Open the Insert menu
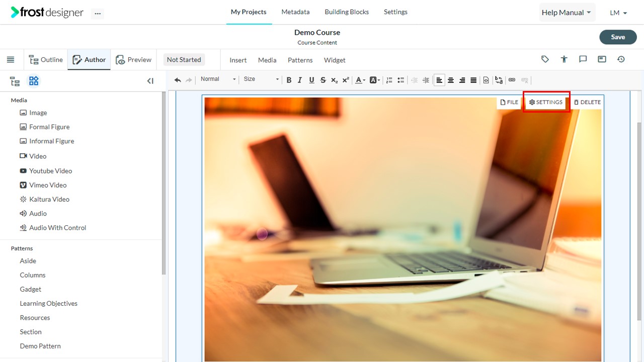Viewport: 644px width, 362px height. pyautogui.click(x=238, y=60)
